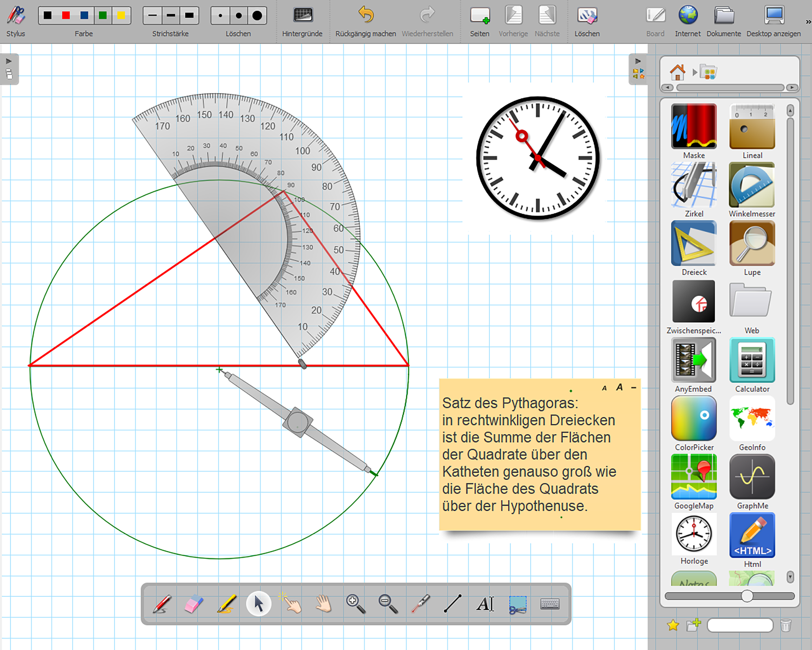The height and width of the screenshot is (650, 812).
Task: Pick the text insertion tool
Action: click(485, 604)
